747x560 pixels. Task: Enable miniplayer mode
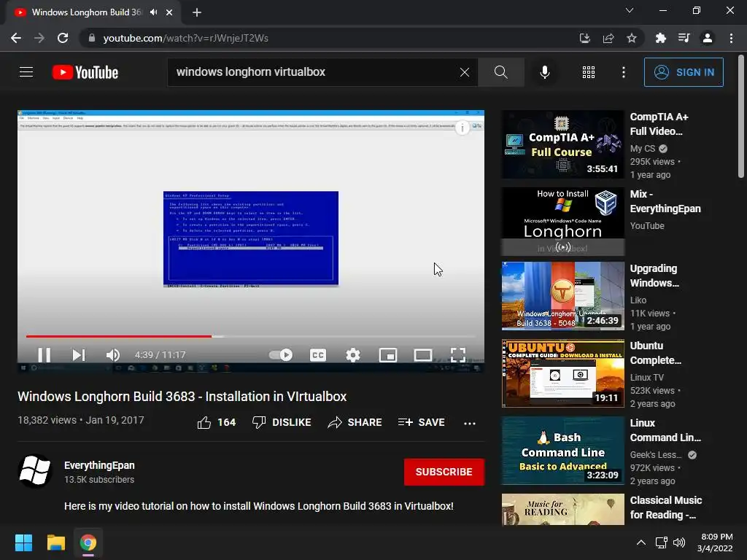pyautogui.click(x=388, y=355)
